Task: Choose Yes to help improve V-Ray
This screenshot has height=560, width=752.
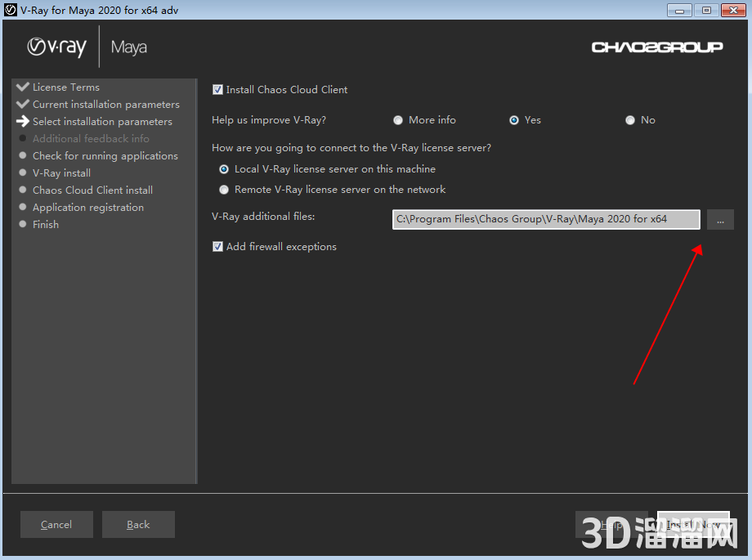Action: click(x=514, y=120)
